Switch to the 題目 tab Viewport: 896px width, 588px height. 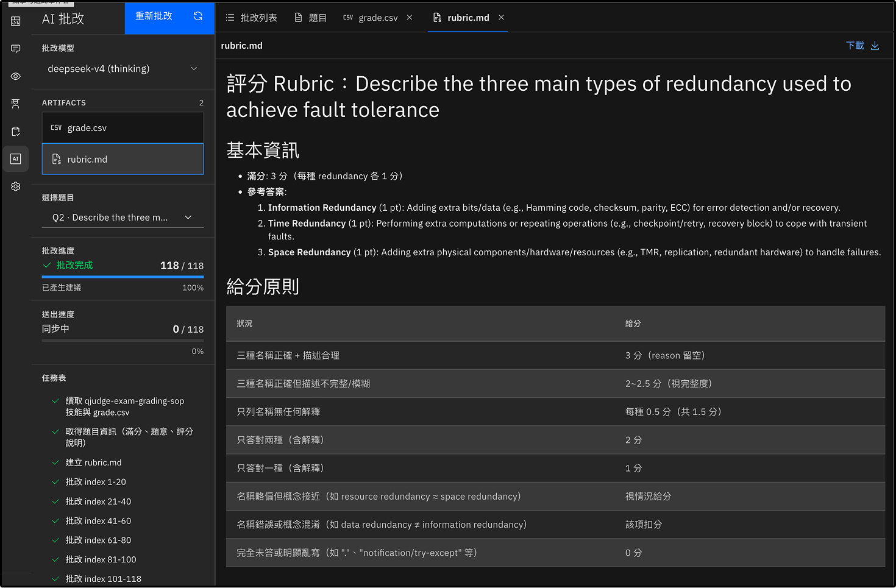tap(310, 18)
